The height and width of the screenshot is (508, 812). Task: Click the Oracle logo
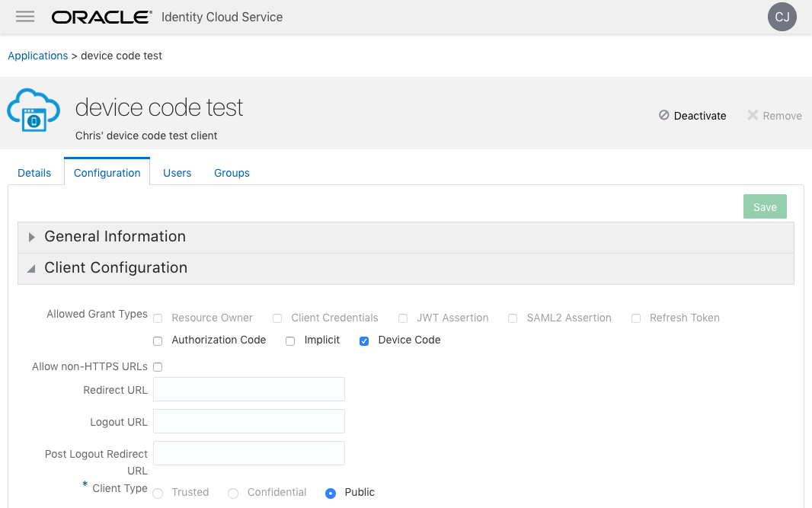coord(101,17)
